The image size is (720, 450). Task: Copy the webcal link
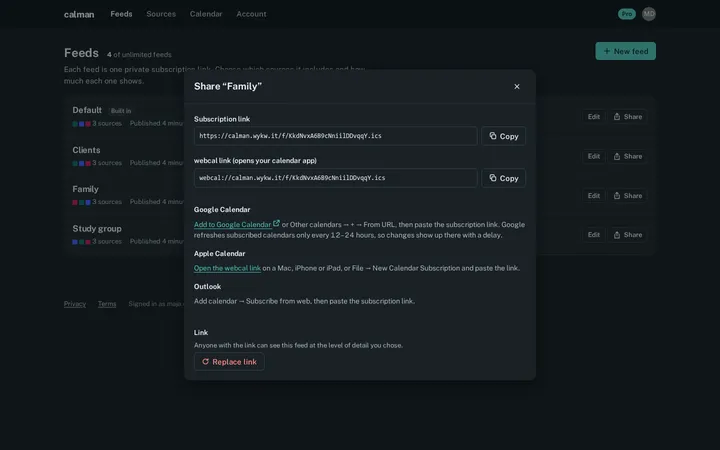pos(503,178)
